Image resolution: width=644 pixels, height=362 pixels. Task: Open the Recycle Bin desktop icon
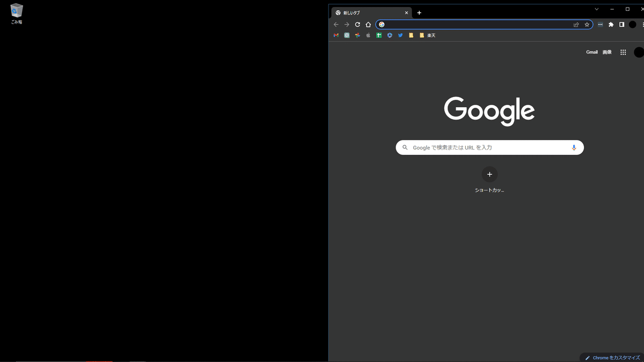[17, 14]
